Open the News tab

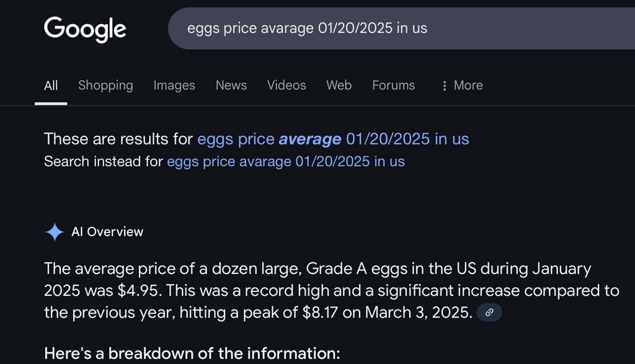coord(231,86)
